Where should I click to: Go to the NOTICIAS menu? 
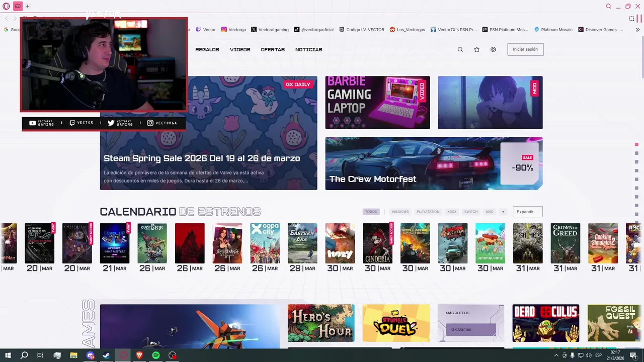308,49
